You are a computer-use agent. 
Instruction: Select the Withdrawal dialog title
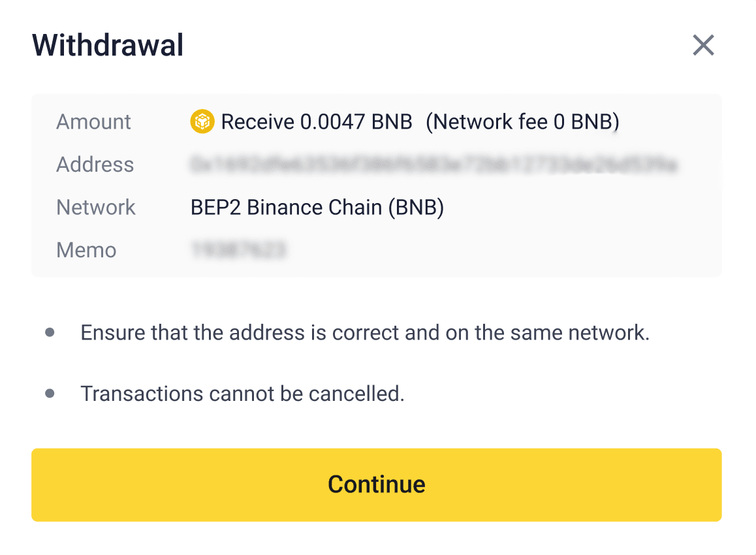point(108,46)
